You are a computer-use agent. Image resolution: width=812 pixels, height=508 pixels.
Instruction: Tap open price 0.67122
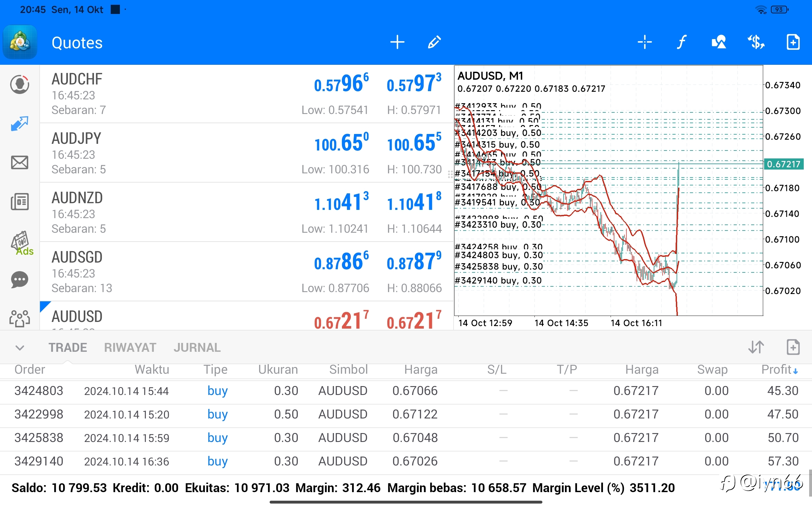click(415, 415)
